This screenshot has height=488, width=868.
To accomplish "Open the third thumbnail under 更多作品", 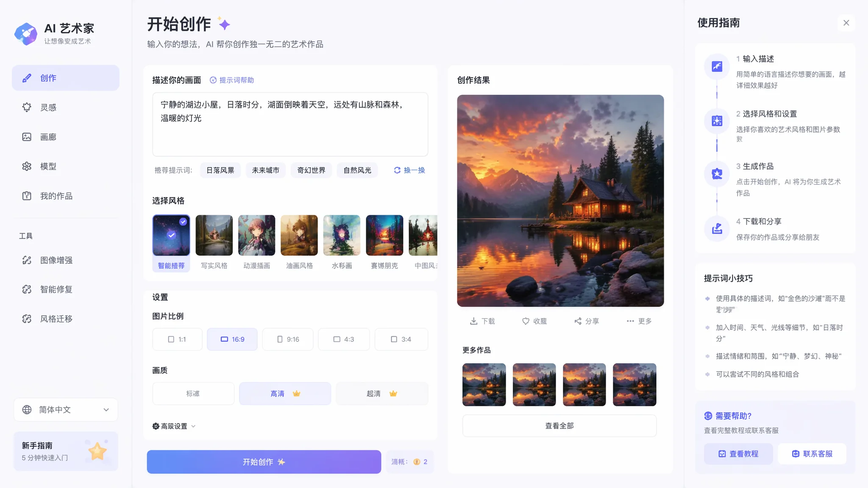I will click(584, 385).
